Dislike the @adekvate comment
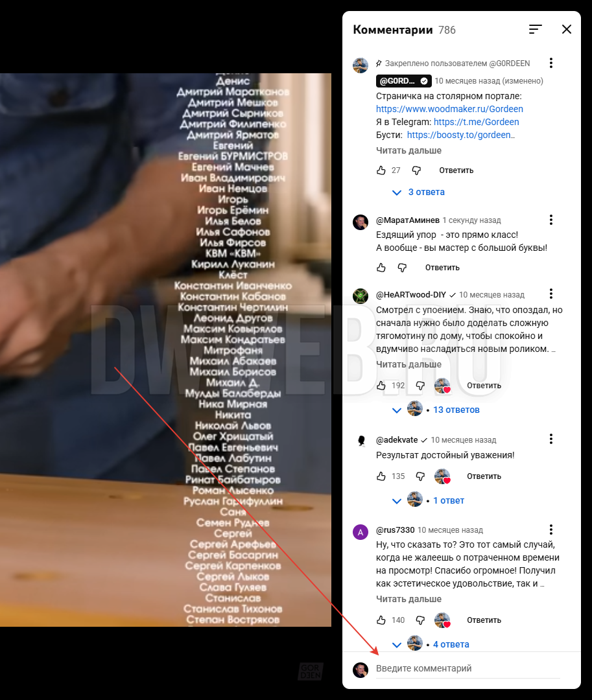This screenshot has height=700, width=592. point(420,476)
